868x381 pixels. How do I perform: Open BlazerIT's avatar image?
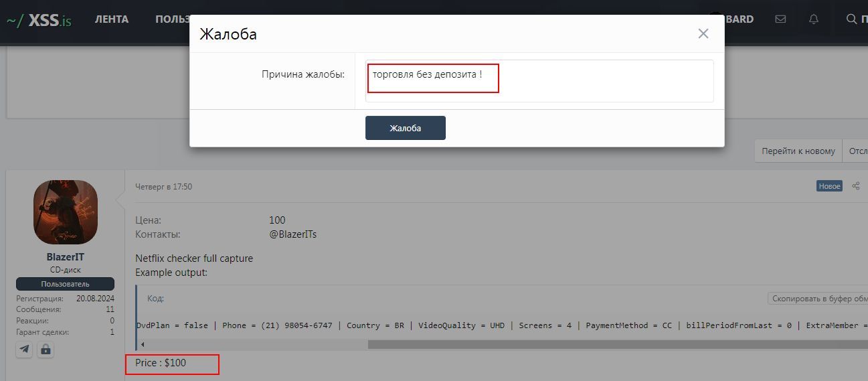tap(66, 212)
